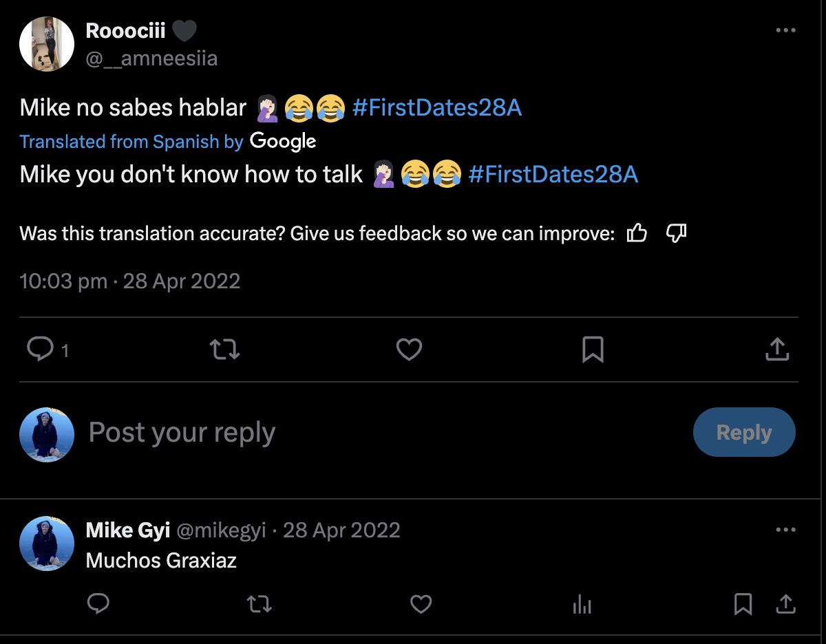The image size is (826, 644).
Task: Share the main tweet via share icon
Action: click(776, 350)
